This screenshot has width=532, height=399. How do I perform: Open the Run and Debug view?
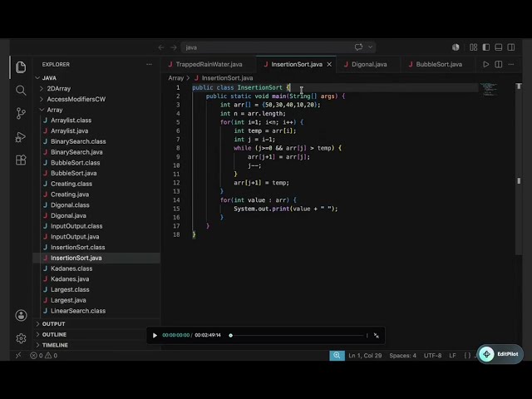coord(21,136)
